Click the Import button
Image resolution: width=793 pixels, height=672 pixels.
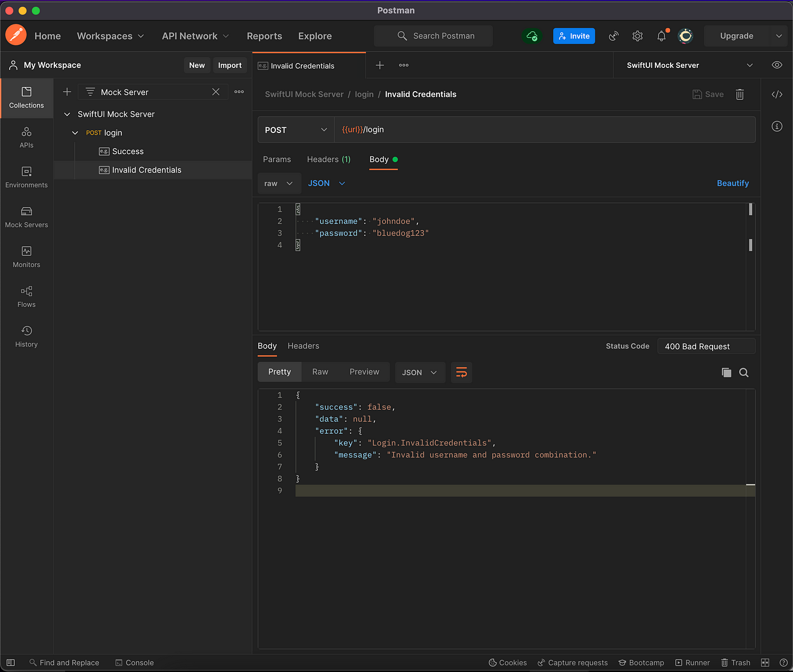230,65
